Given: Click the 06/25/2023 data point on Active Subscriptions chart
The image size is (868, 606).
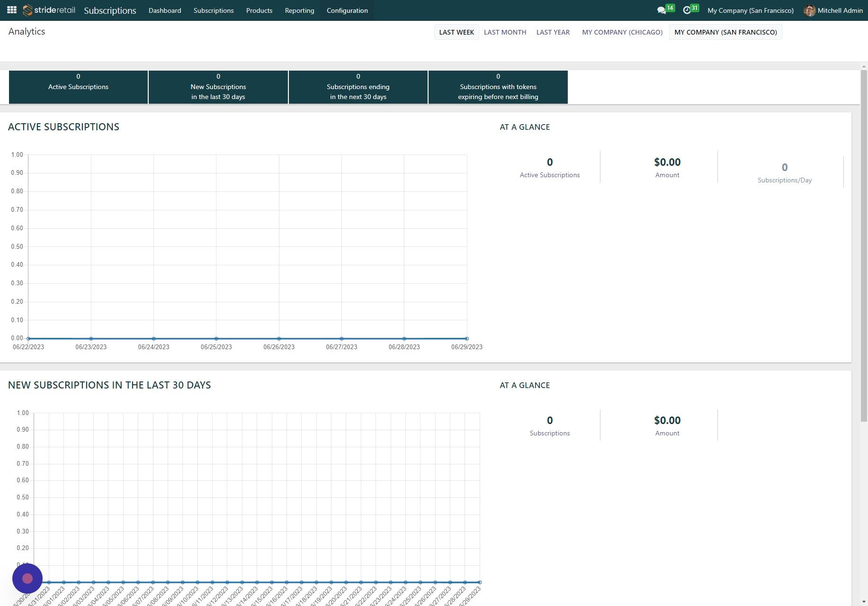Looking at the screenshot, I should point(216,339).
